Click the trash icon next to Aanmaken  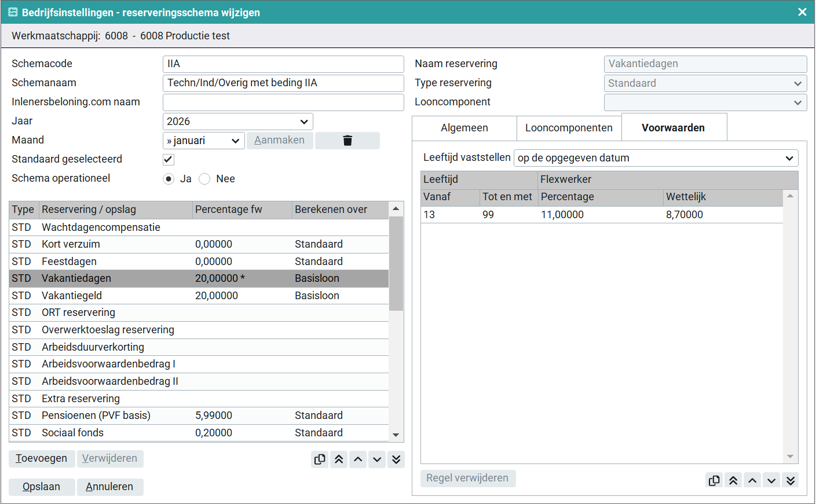(x=347, y=141)
